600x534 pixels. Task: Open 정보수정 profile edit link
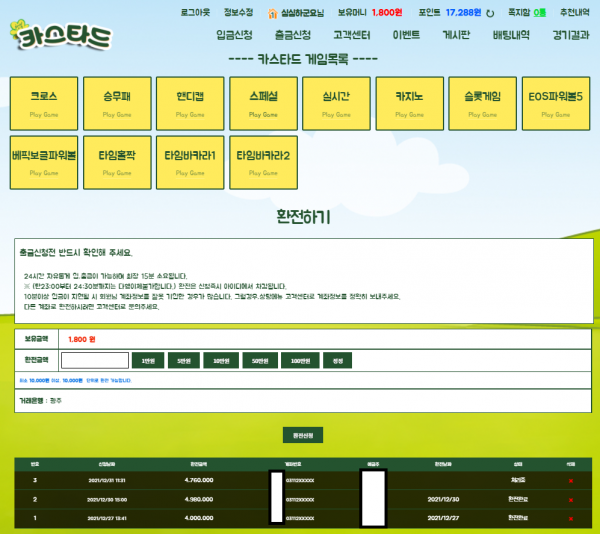pyautogui.click(x=238, y=13)
